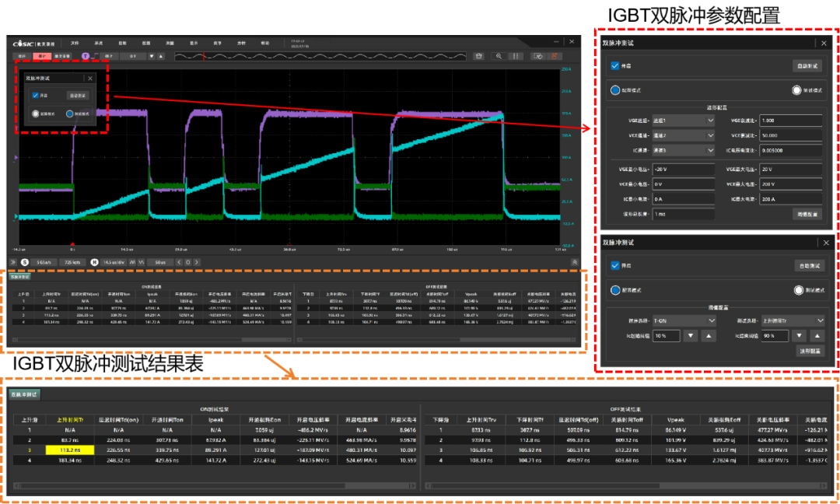This screenshot has width=840, height=504.
Task: Expand the 测试选择 上升时间Tr dropdown
Action: click(792, 320)
